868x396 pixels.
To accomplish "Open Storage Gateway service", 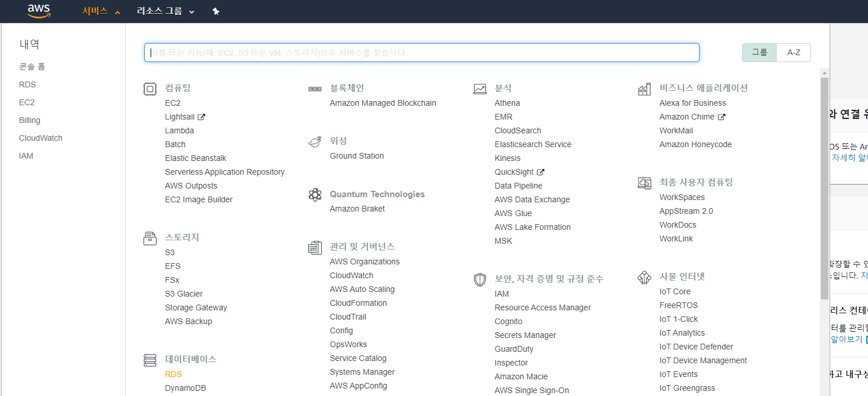I will 196,307.
